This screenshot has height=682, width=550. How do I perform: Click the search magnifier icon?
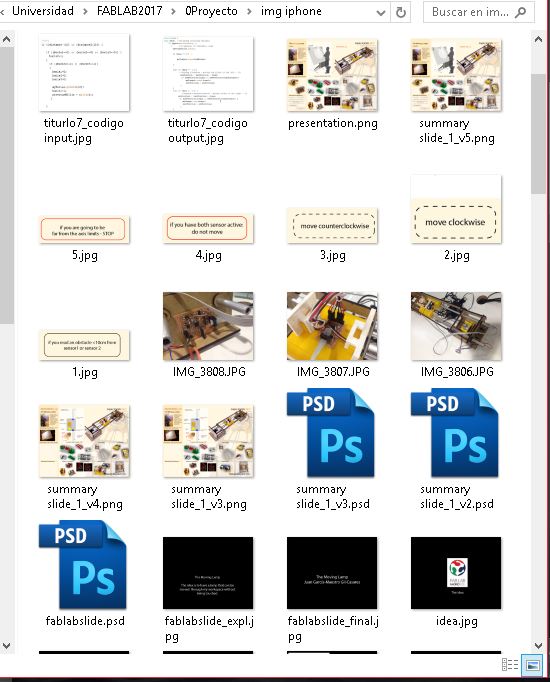520,12
